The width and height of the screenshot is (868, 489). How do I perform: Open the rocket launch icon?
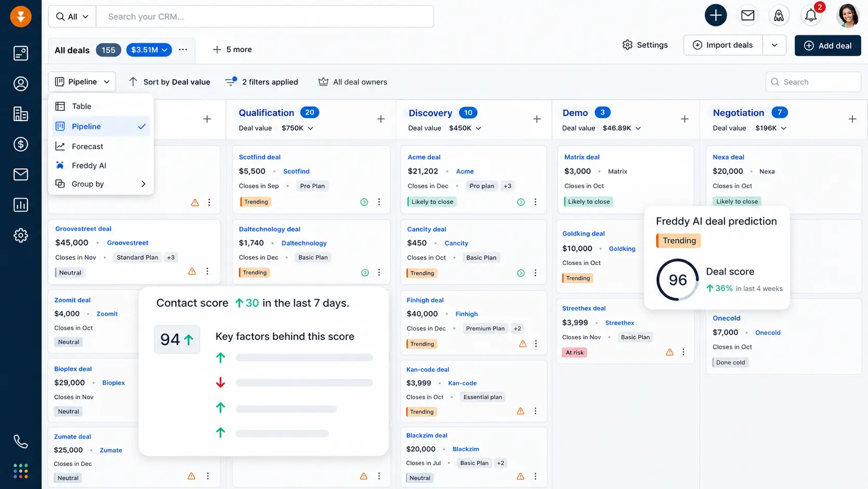pos(779,16)
